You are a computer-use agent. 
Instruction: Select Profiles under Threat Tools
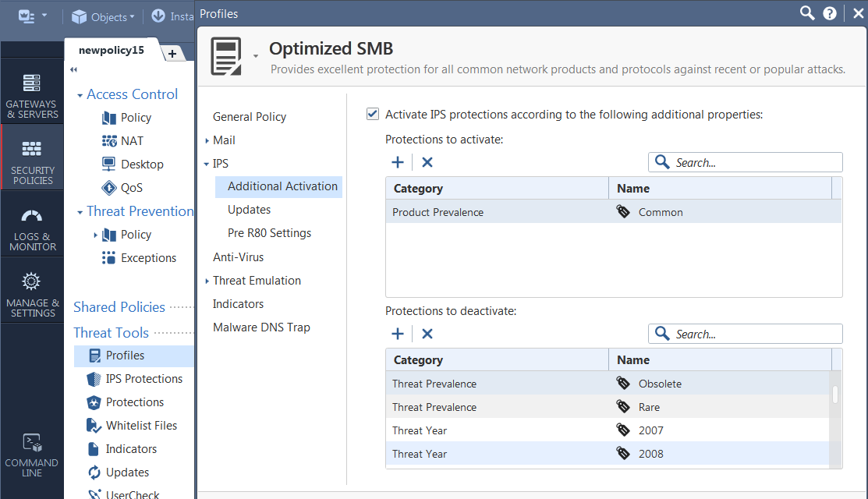coord(134,356)
